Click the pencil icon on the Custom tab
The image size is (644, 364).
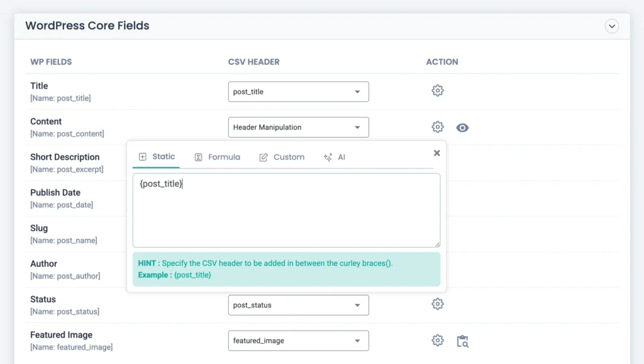click(264, 157)
